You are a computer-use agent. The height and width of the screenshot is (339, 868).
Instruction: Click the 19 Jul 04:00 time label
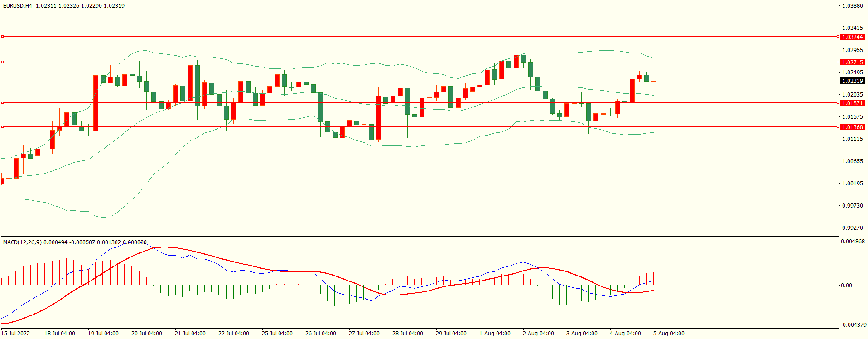[x=103, y=333]
